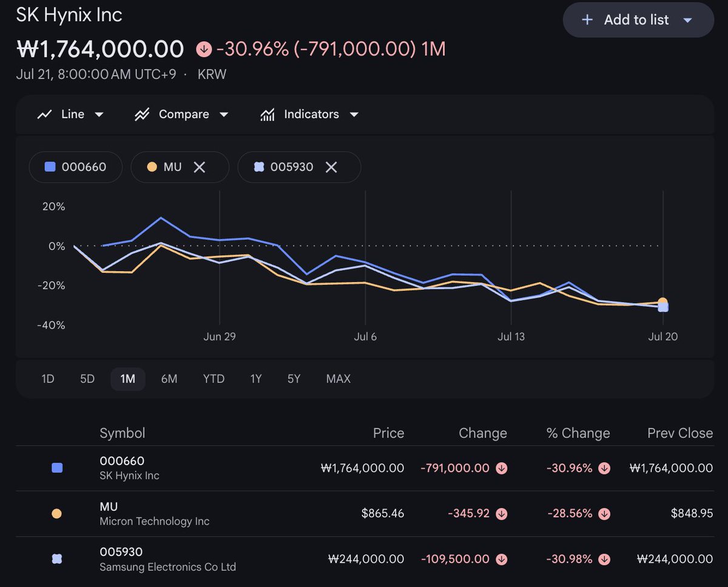Select the YTD time range
The width and height of the screenshot is (728, 587).
214,379
